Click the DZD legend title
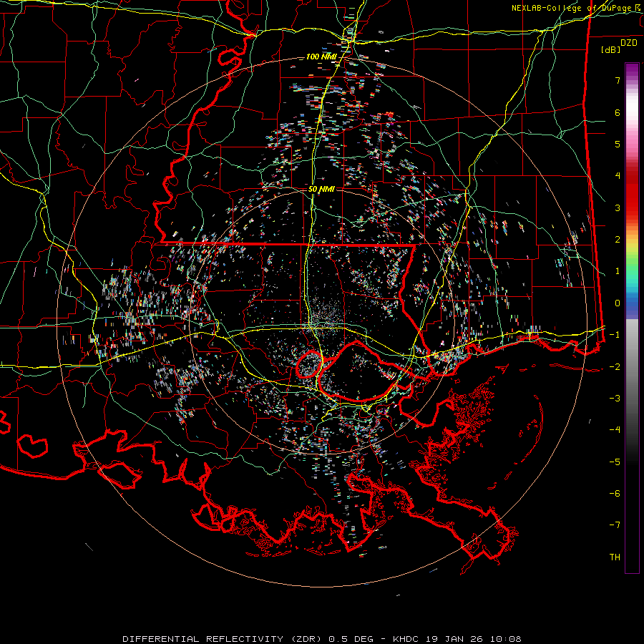644x644 pixels. (x=629, y=43)
